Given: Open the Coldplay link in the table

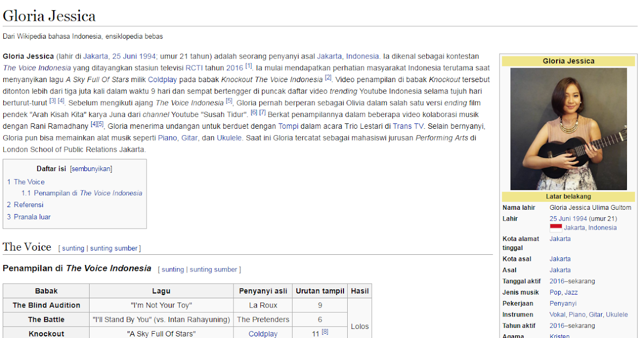Looking at the screenshot, I should point(263,334).
